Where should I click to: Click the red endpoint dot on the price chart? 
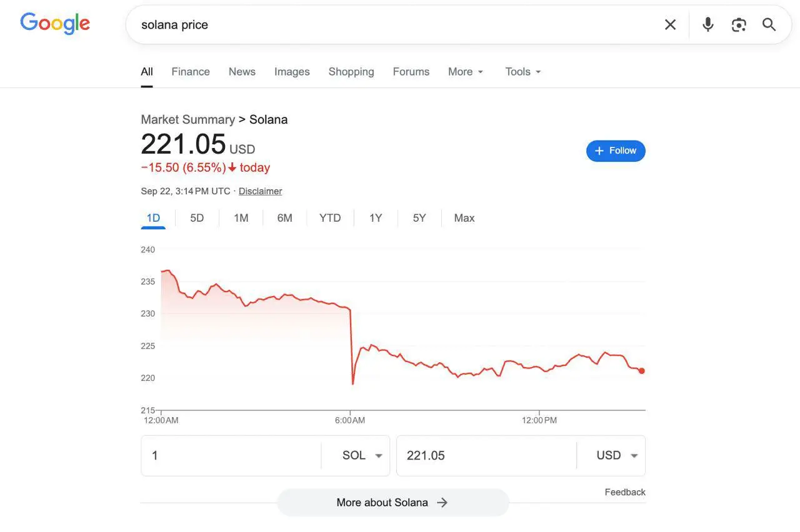click(x=641, y=371)
